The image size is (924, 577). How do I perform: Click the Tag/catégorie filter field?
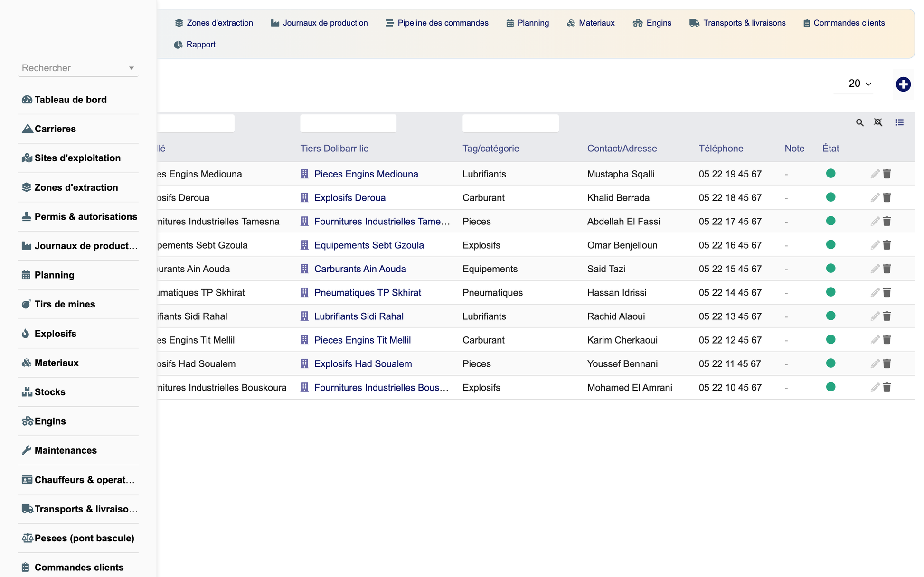click(510, 123)
